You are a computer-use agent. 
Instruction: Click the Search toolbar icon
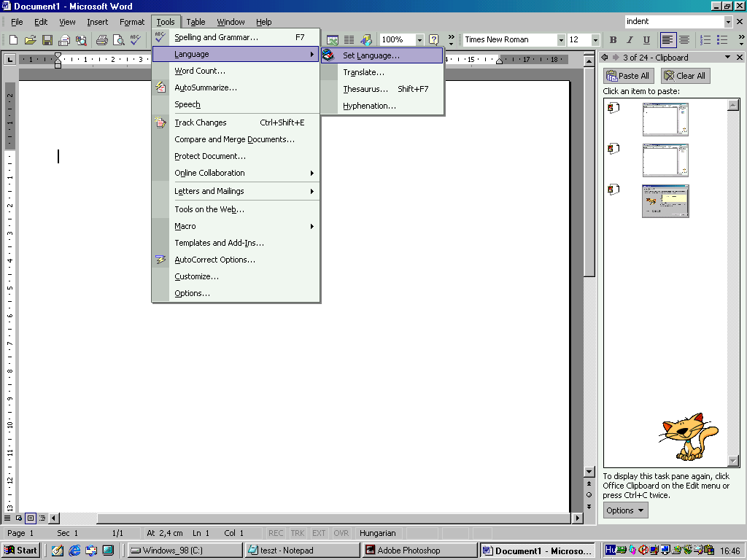coord(82,40)
